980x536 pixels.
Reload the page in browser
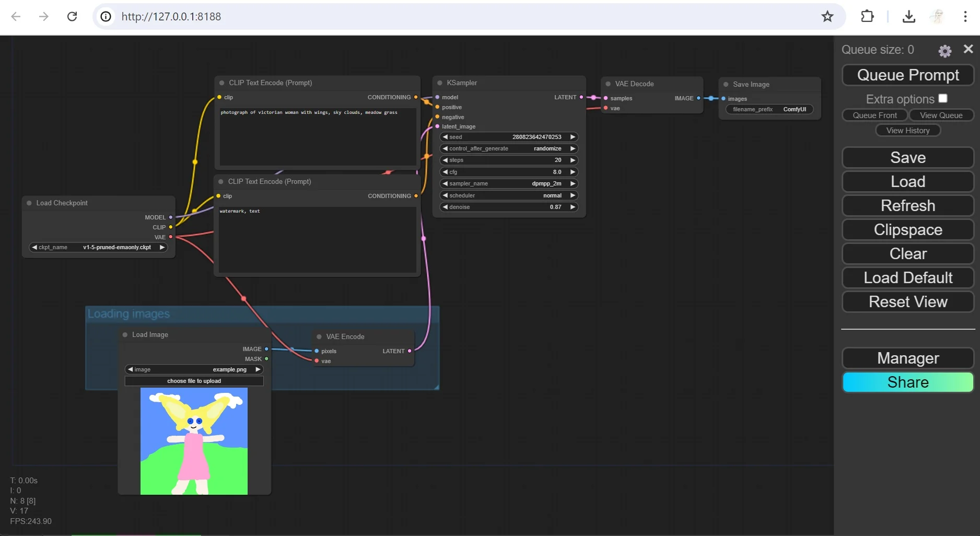point(72,17)
